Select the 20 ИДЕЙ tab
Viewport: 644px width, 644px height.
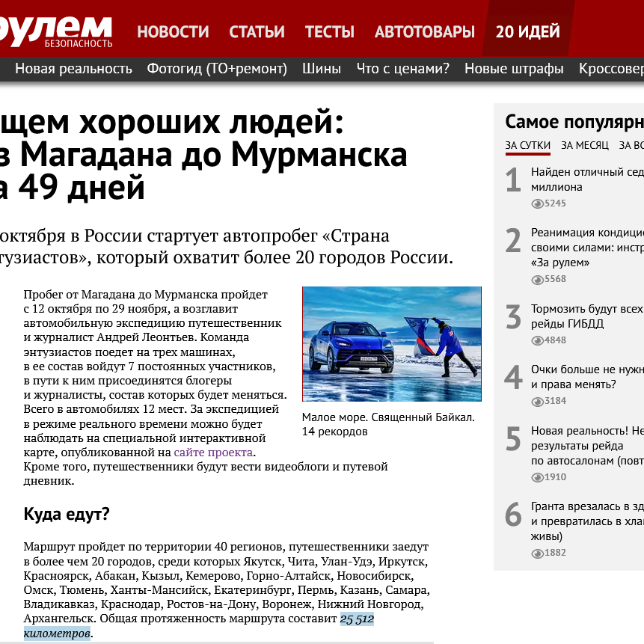click(527, 31)
